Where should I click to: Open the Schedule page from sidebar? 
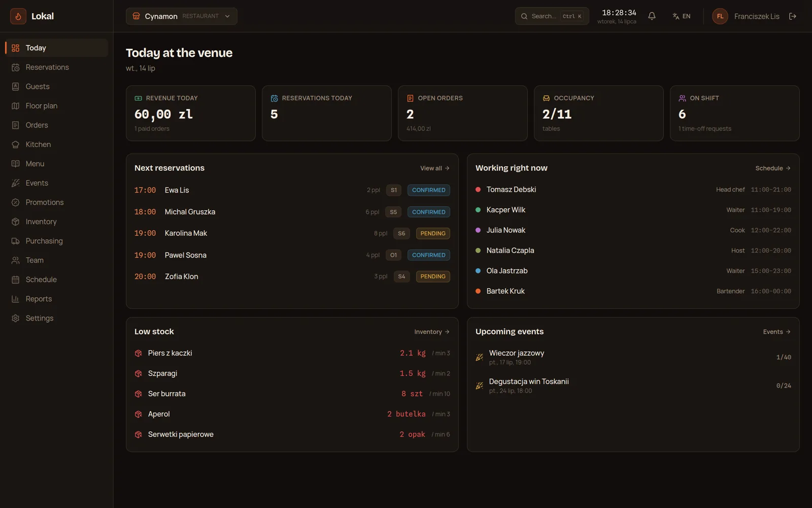[x=57, y=279]
